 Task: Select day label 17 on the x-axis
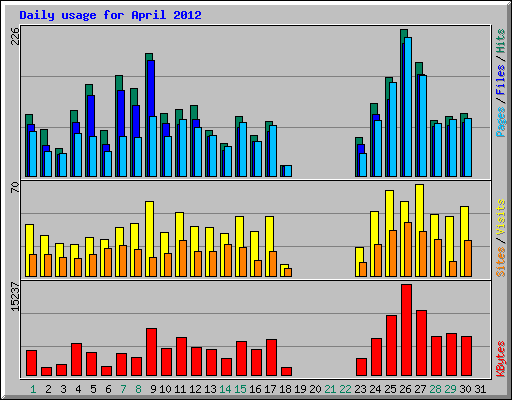point(270,389)
